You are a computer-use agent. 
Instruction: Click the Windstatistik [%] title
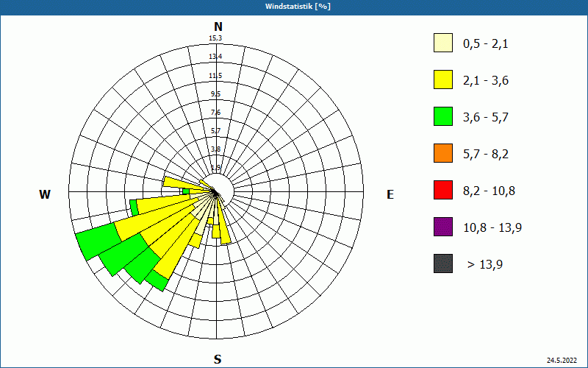pos(298,7)
